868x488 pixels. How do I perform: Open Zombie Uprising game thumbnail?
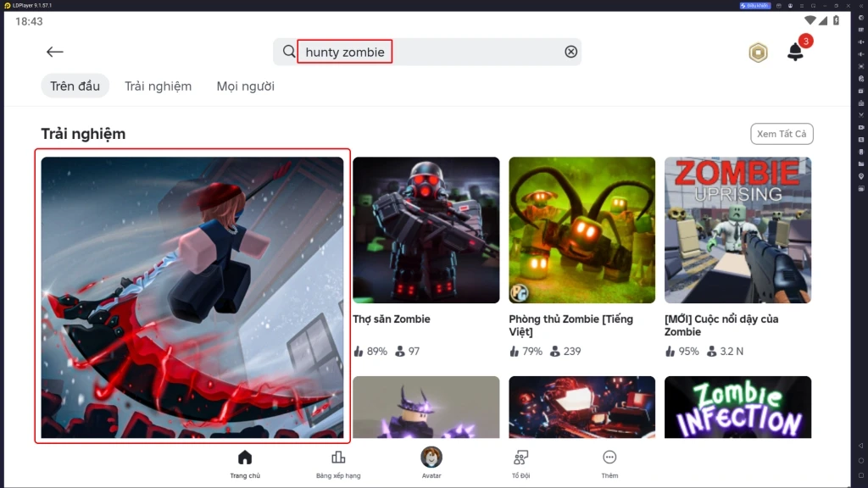coord(737,230)
